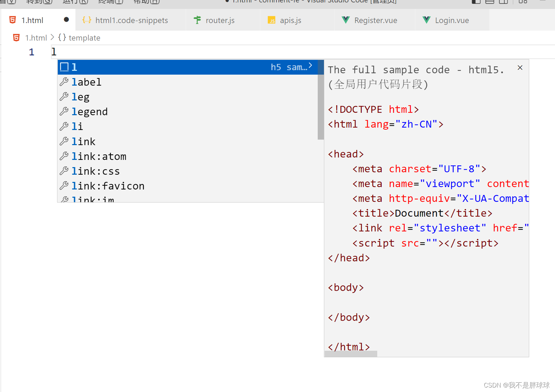Place cursor in editor line 1
The width and height of the screenshot is (555, 392).
[303, 52]
